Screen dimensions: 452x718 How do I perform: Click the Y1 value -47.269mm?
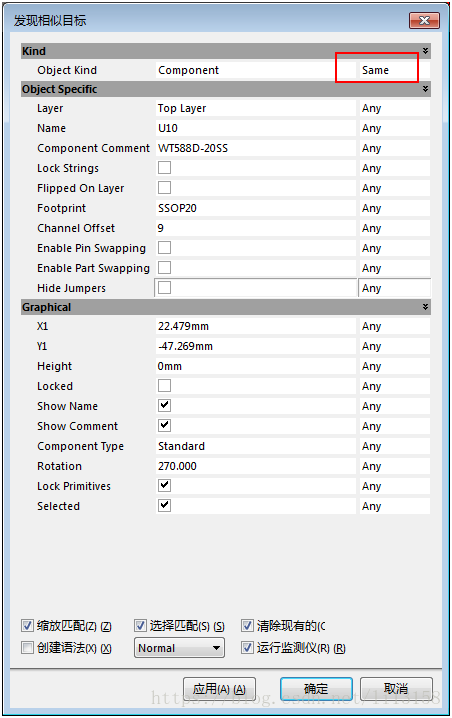click(x=256, y=346)
